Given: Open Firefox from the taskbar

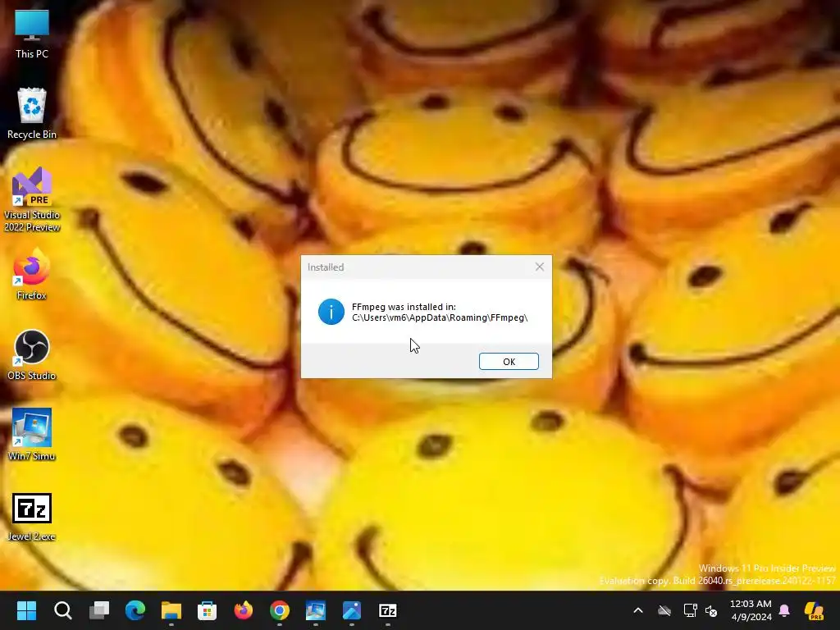Looking at the screenshot, I should pos(244,610).
